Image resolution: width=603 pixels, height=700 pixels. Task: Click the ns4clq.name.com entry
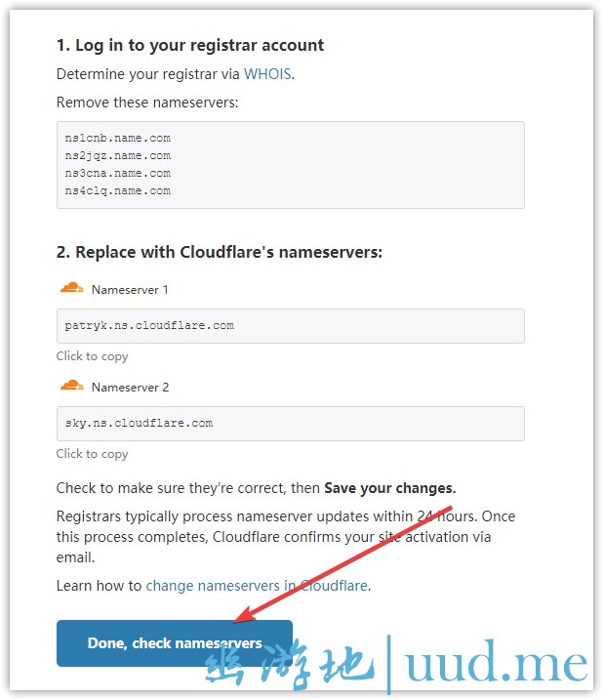click(x=117, y=190)
